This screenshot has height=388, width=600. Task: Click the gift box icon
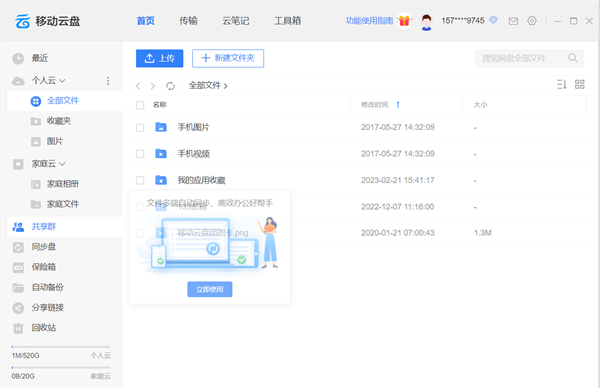coord(404,21)
